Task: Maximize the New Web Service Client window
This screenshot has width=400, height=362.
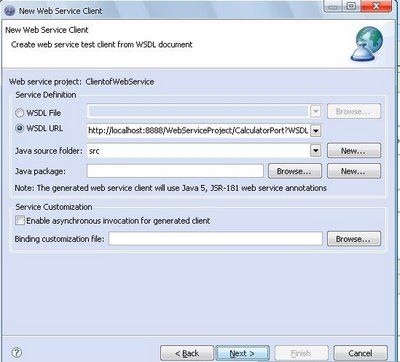Action: point(351,6)
